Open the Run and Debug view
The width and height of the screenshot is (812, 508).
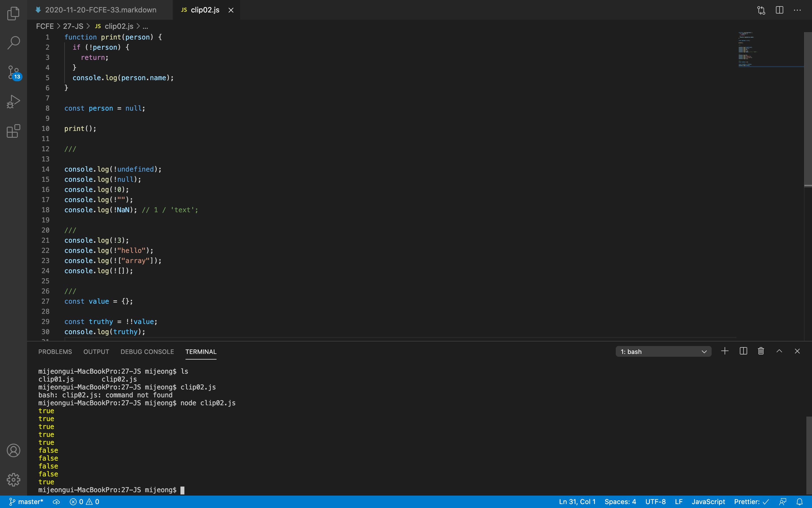[14, 102]
